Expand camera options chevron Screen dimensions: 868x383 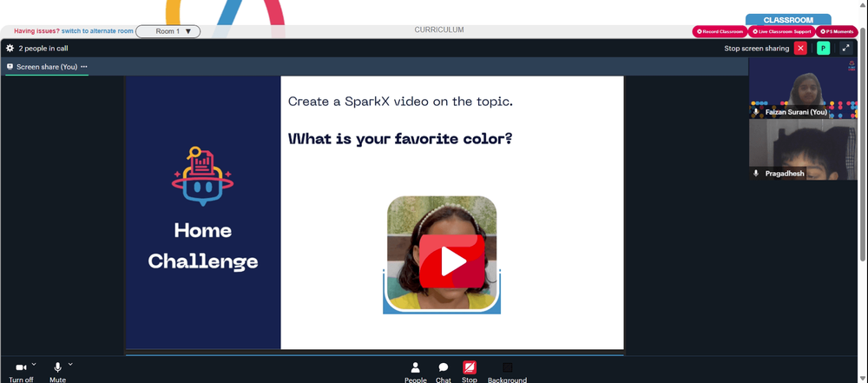click(34, 364)
